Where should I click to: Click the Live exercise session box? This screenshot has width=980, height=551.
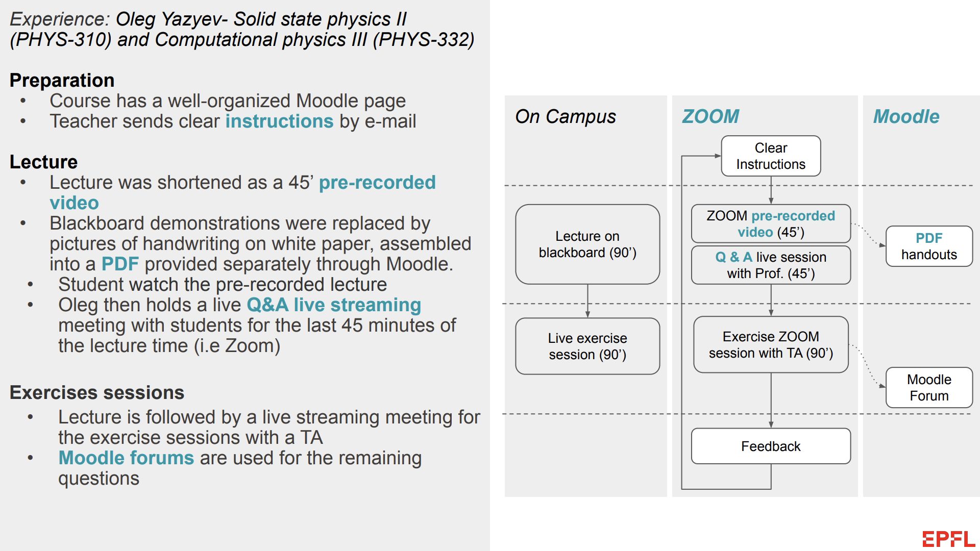pyautogui.click(x=587, y=346)
